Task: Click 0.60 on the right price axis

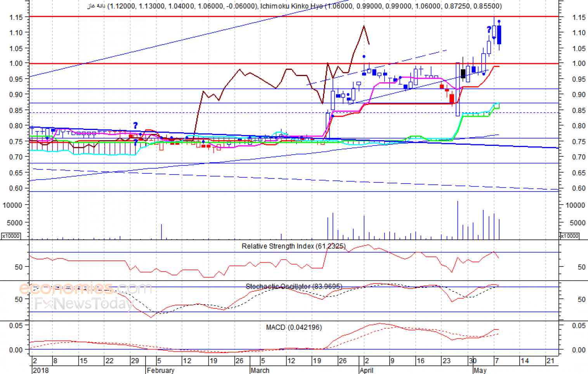Action: tap(579, 188)
